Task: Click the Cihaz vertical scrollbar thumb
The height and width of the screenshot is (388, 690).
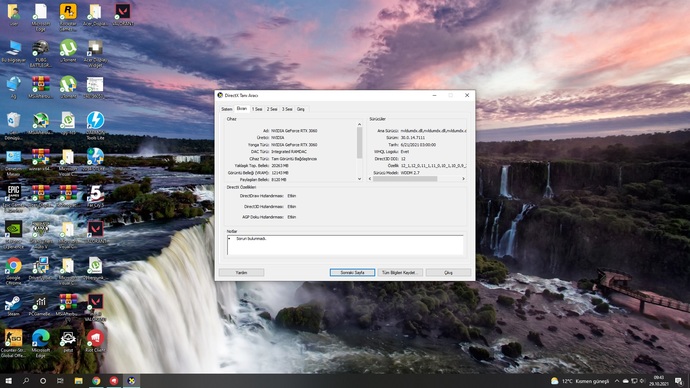Action: click(x=359, y=142)
